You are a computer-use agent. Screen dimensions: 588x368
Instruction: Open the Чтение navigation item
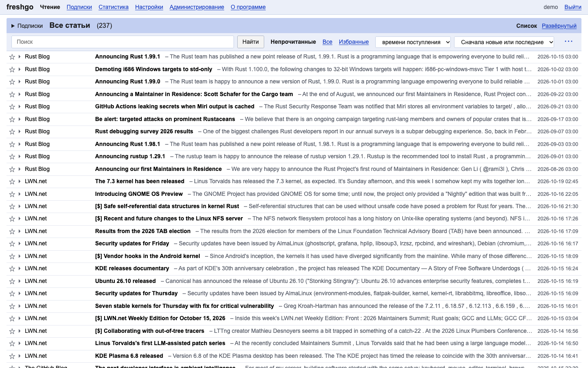[x=50, y=7]
